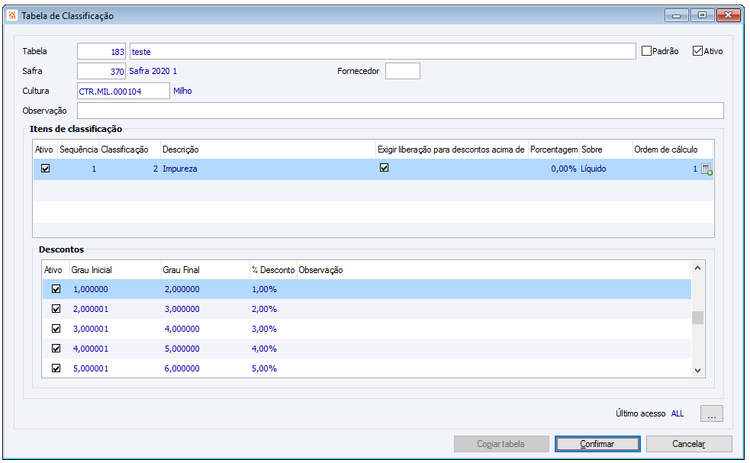Uncheck Ativo for discount row 3,000001
The width and height of the screenshot is (750, 463).
tap(56, 329)
